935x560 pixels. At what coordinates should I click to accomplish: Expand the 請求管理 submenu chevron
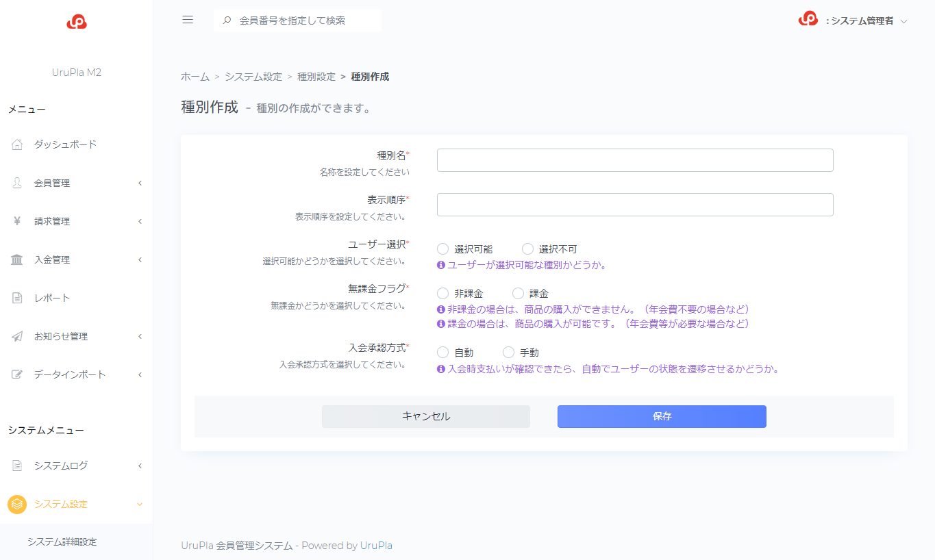point(140,221)
